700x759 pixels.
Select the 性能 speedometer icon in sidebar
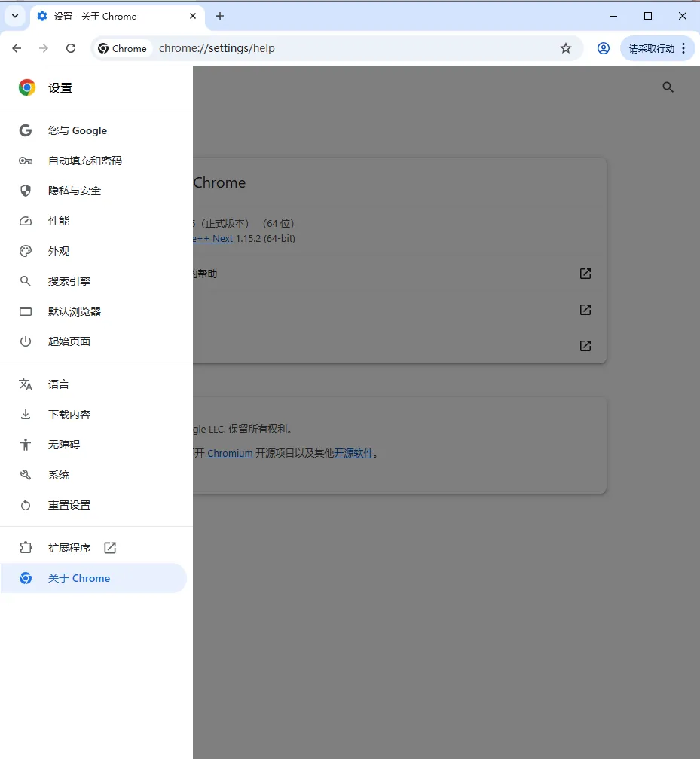[x=25, y=221]
